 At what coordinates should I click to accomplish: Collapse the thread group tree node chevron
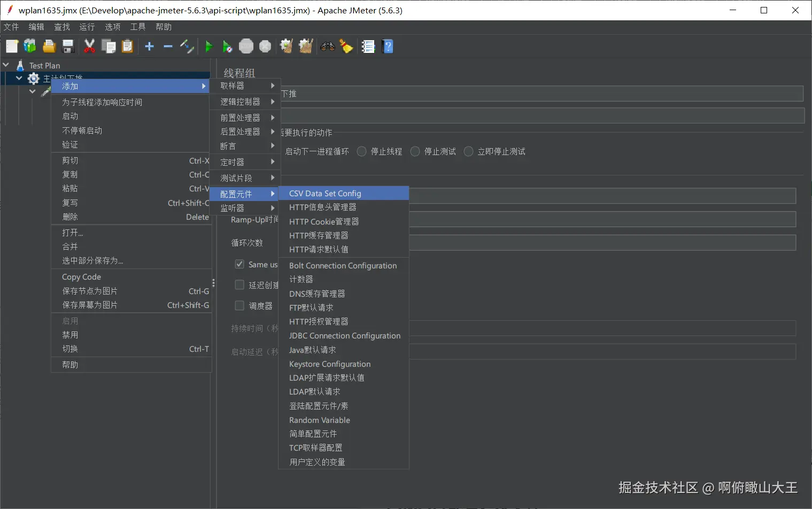pyautogui.click(x=19, y=79)
